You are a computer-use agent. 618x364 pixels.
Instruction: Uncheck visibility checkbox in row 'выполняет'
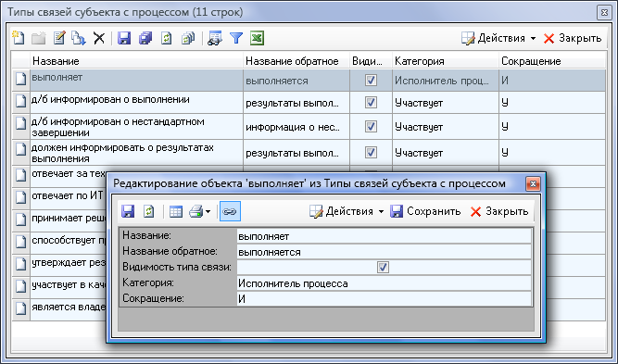point(371,81)
